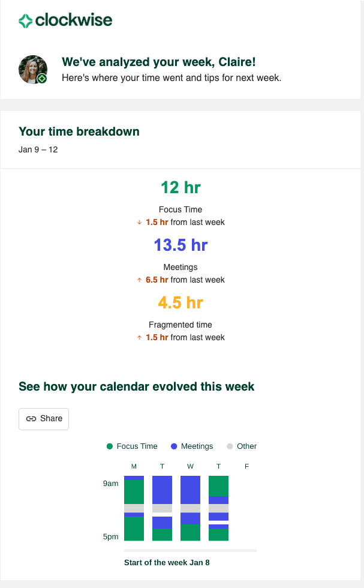Screen dimensions: 364x588
Task: Click the link icon in Share button
Action: click(x=31, y=419)
